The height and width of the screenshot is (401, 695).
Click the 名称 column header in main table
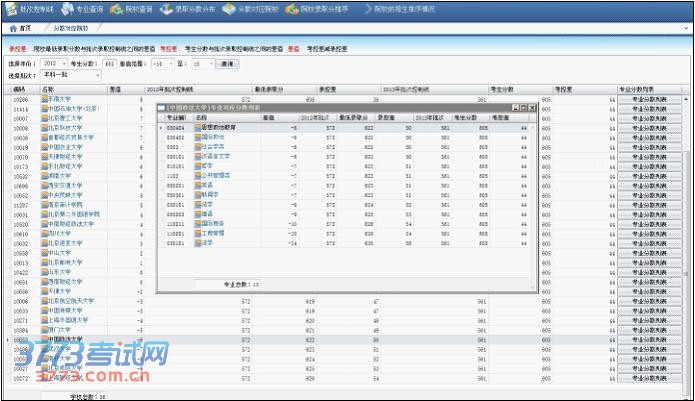(x=48, y=89)
